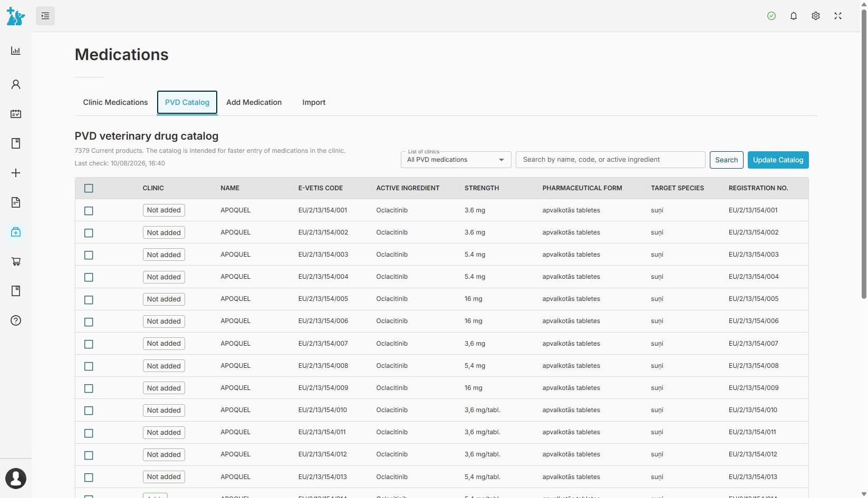Open the user profile avatar
The image size is (868, 498).
(16, 479)
